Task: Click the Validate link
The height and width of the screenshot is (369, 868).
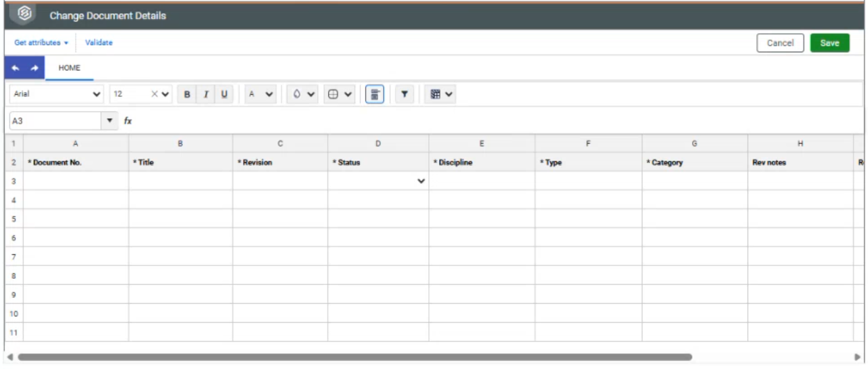Action: coord(99,43)
